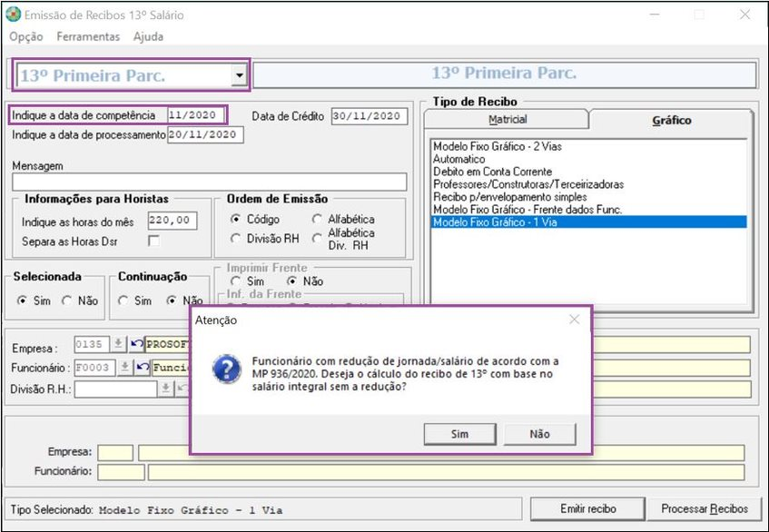Click the blue question mark icon in Atenção dialog
The width and height of the screenshot is (769, 532).
[227, 369]
